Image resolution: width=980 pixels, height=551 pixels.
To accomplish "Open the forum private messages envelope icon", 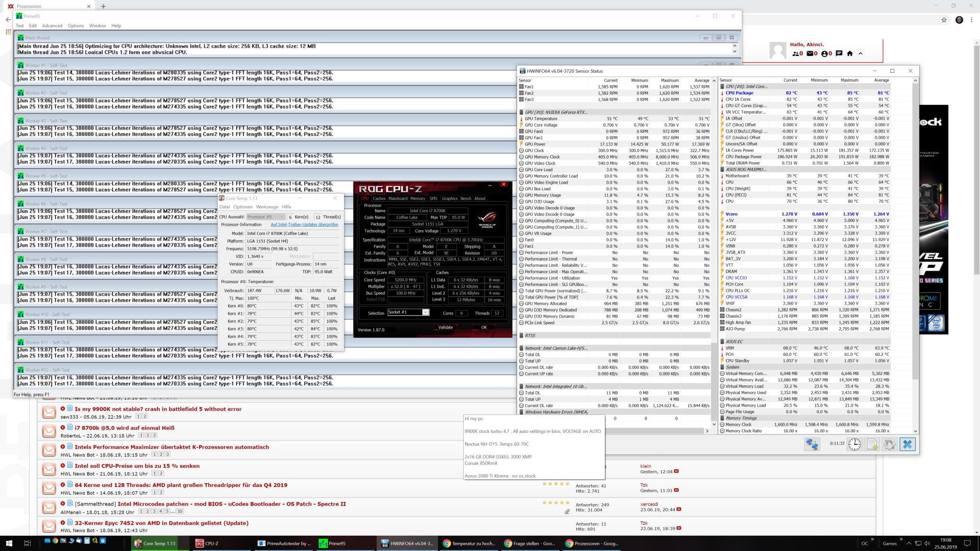I will coord(810,54).
